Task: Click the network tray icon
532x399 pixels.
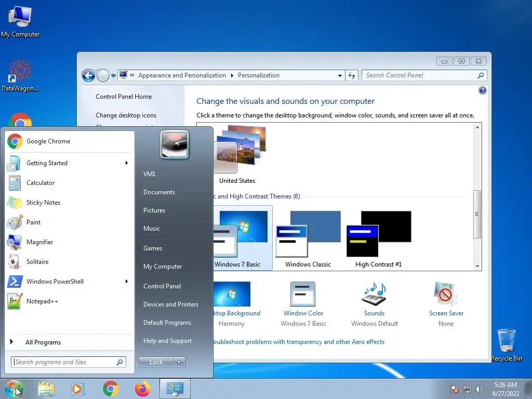Action: pyautogui.click(x=467, y=389)
